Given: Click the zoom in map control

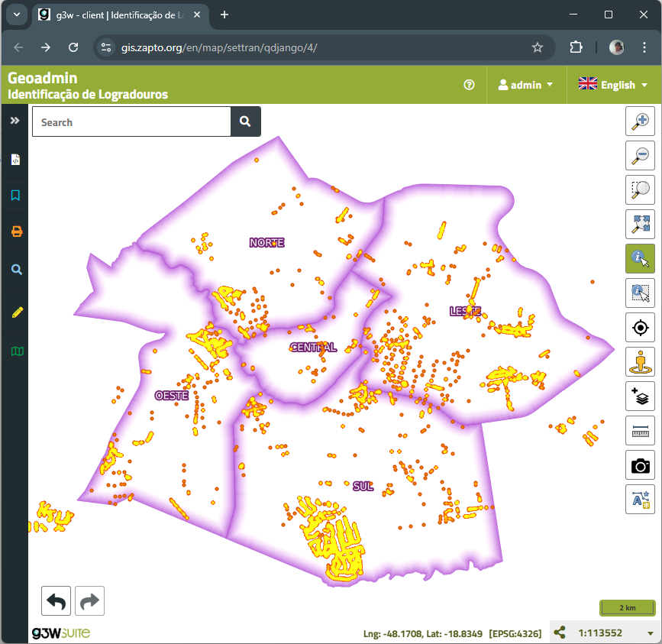Looking at the screenshot, I should 640,121.
